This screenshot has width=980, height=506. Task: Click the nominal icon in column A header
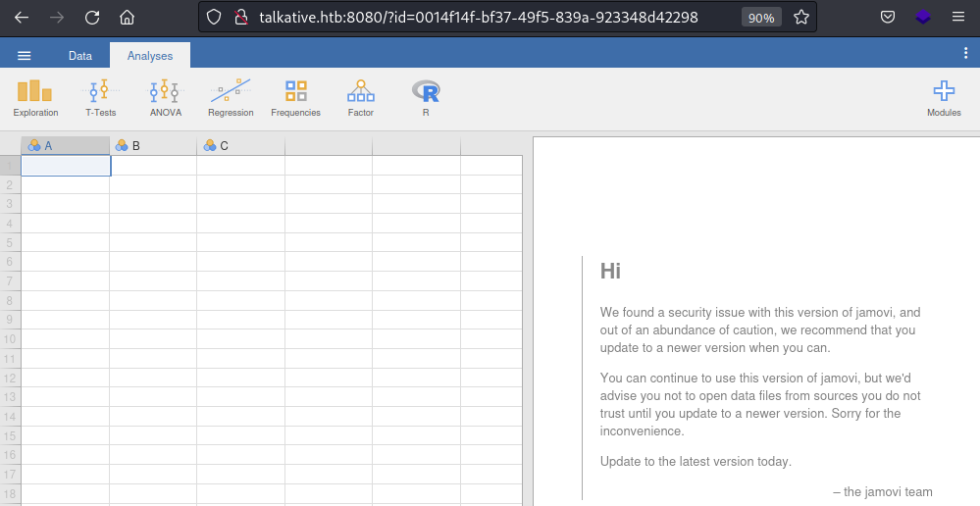(x=33, y=145)
